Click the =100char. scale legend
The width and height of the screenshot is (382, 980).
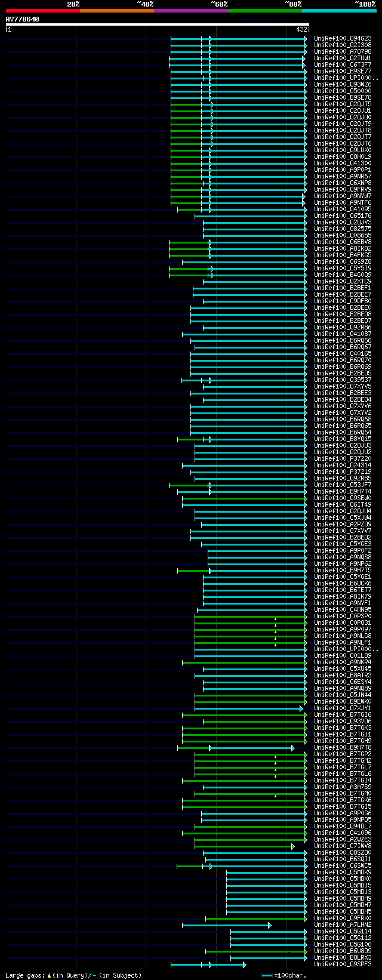pos(284,975)
